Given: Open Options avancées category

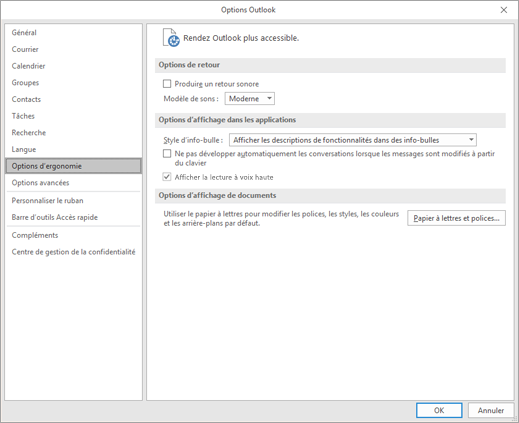Looking at the screenshot, I should [x=73, y=183].
